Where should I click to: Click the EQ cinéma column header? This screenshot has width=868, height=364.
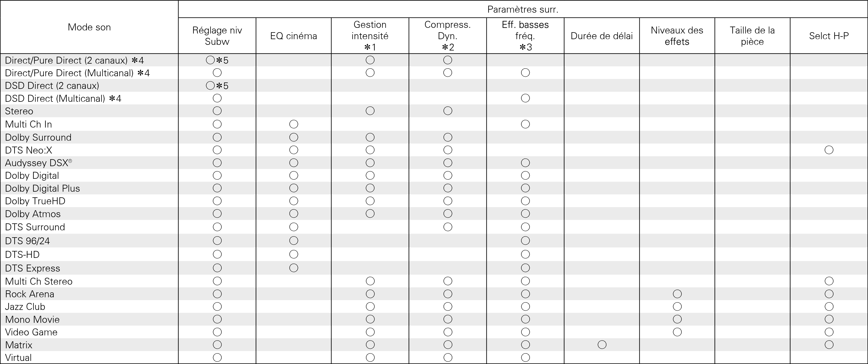pyautogui.click(x=294, y=36)
